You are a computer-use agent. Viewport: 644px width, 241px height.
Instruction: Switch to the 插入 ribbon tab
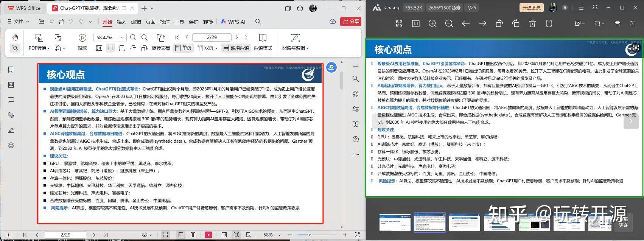122,22
